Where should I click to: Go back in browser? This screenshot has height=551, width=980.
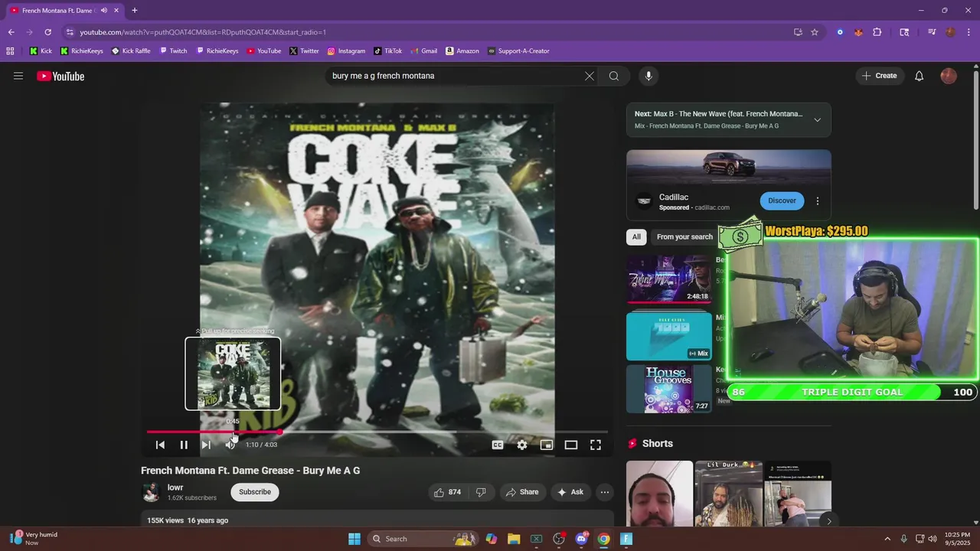pos(11,32)
